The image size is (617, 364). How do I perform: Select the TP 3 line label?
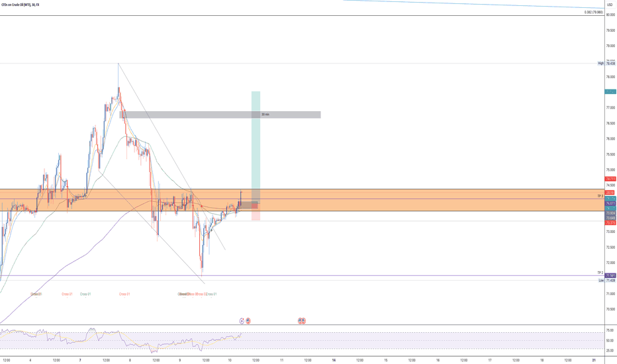[600, 196]
